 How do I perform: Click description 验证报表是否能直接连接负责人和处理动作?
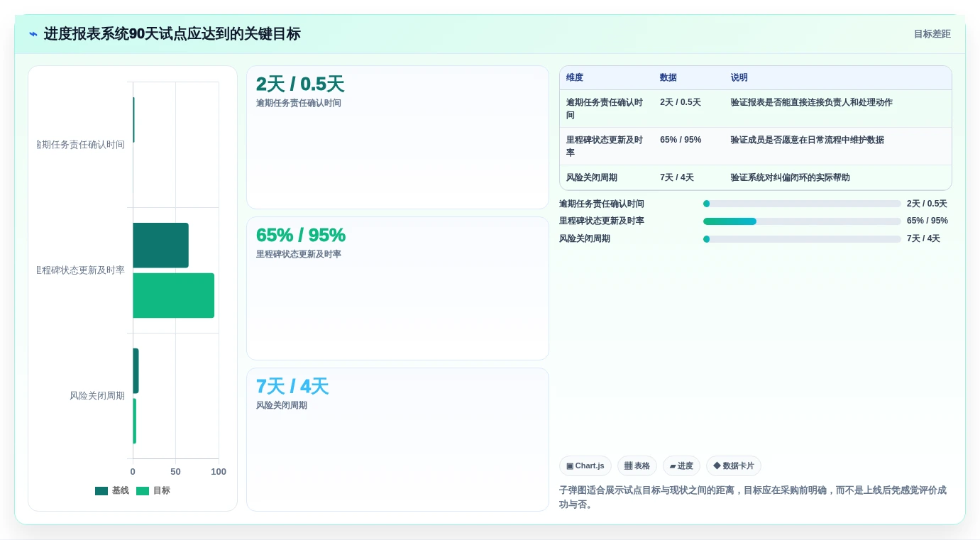(812, 102)
